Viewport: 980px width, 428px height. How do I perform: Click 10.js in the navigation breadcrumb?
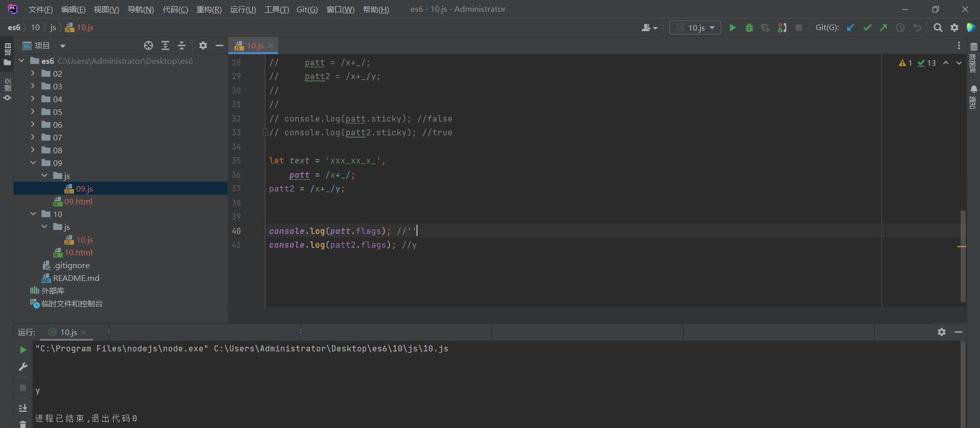point(80,28)
